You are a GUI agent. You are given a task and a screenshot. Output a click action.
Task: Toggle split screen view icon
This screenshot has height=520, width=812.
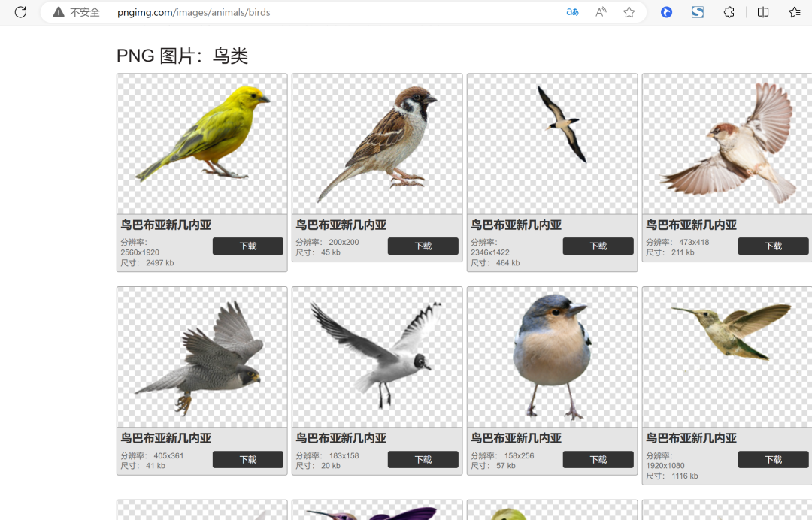763,12
